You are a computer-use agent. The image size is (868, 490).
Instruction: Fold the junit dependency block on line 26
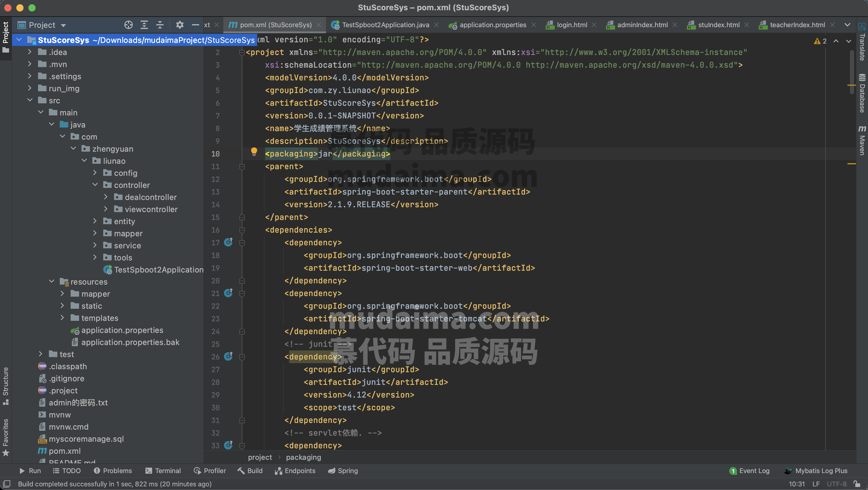coord(242,357)
